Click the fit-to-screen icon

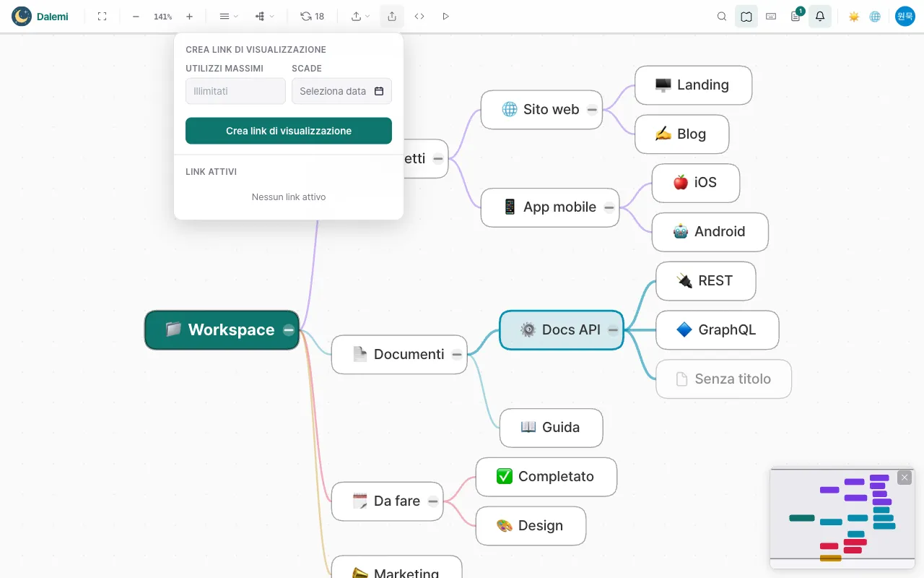coord(102,16)
